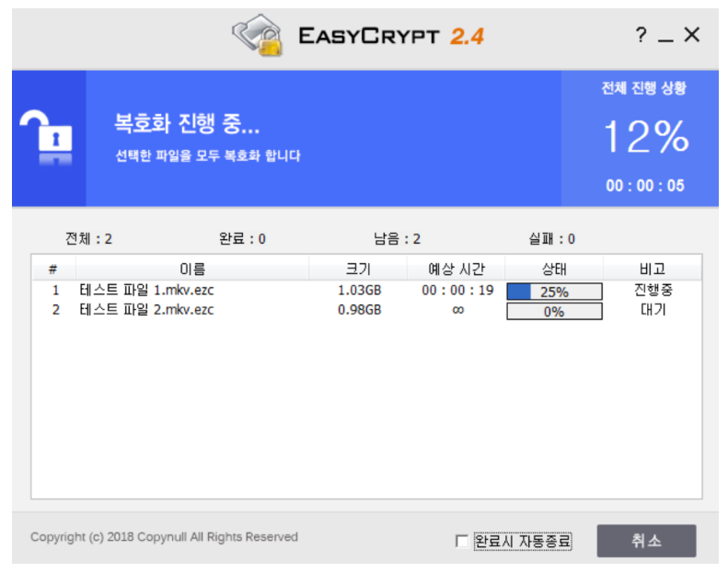Click the 실패 : 0 counter
728x573 pixels.
pos(551,239)
